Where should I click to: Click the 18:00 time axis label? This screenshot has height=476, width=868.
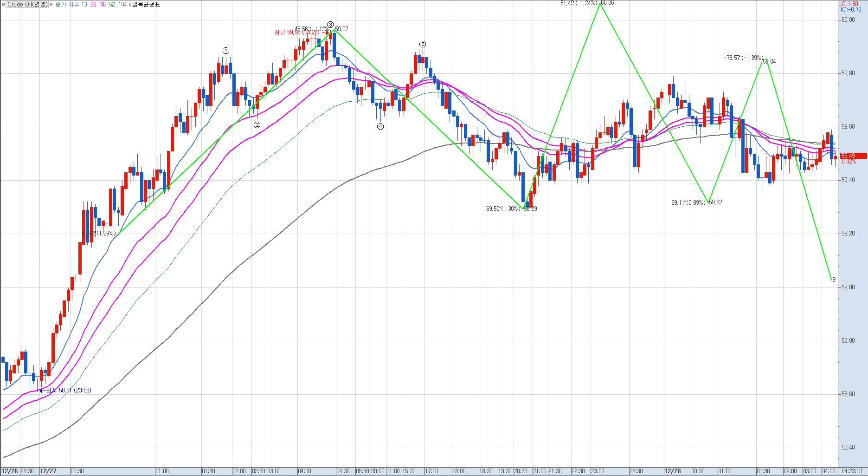click(459, 471)
